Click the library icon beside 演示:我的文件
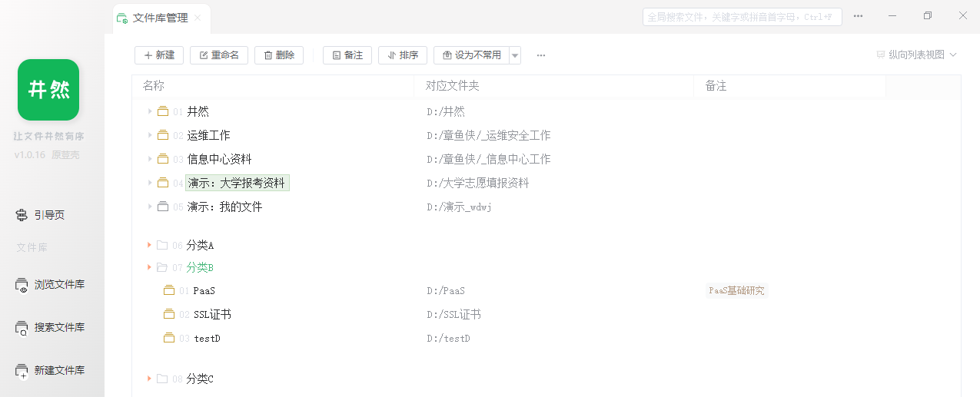This screenshot has height=397, width=980. (163, 207)
